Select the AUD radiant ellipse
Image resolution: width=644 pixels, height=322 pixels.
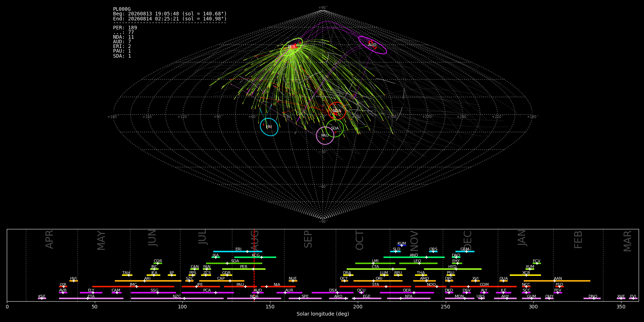click(372, 45)
